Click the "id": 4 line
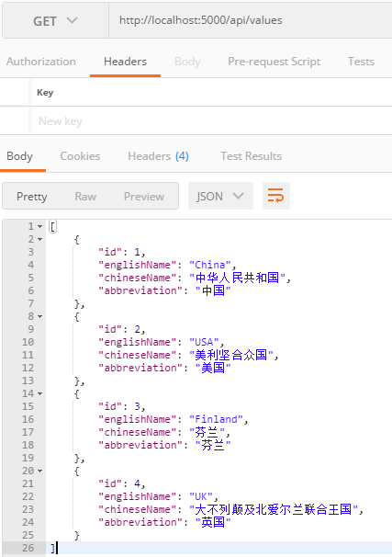 tap(122, 483)
